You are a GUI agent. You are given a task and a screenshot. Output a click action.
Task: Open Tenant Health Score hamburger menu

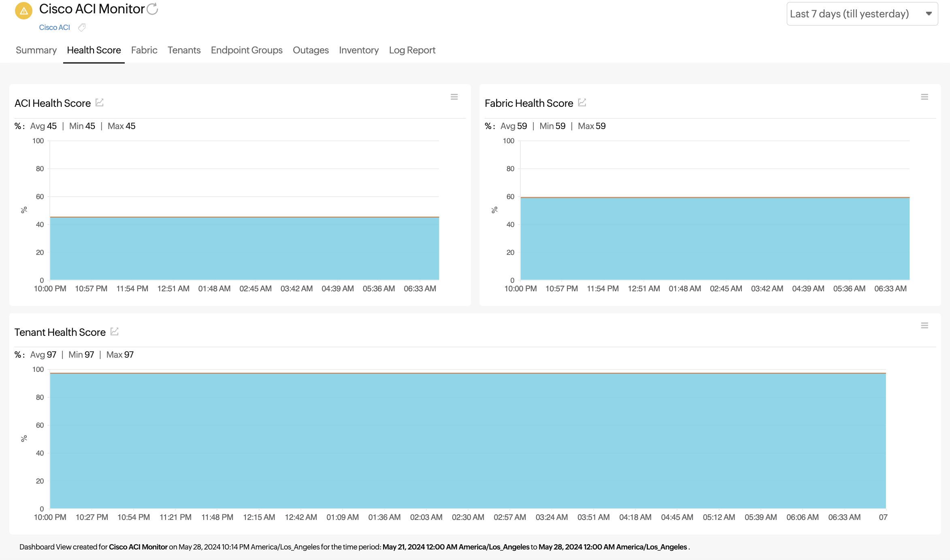(x=924, y=326)
